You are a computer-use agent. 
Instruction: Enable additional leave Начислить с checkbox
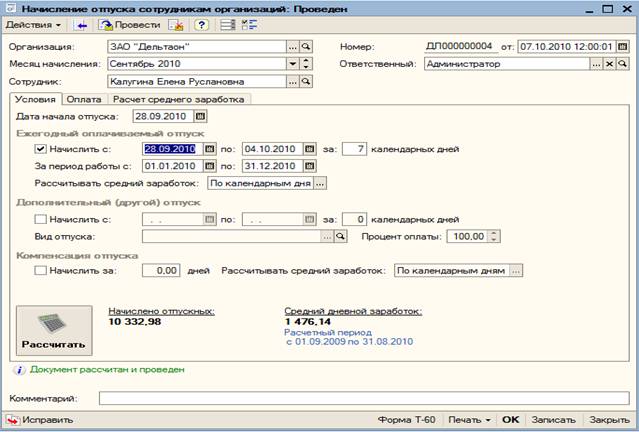coord(40,219)
